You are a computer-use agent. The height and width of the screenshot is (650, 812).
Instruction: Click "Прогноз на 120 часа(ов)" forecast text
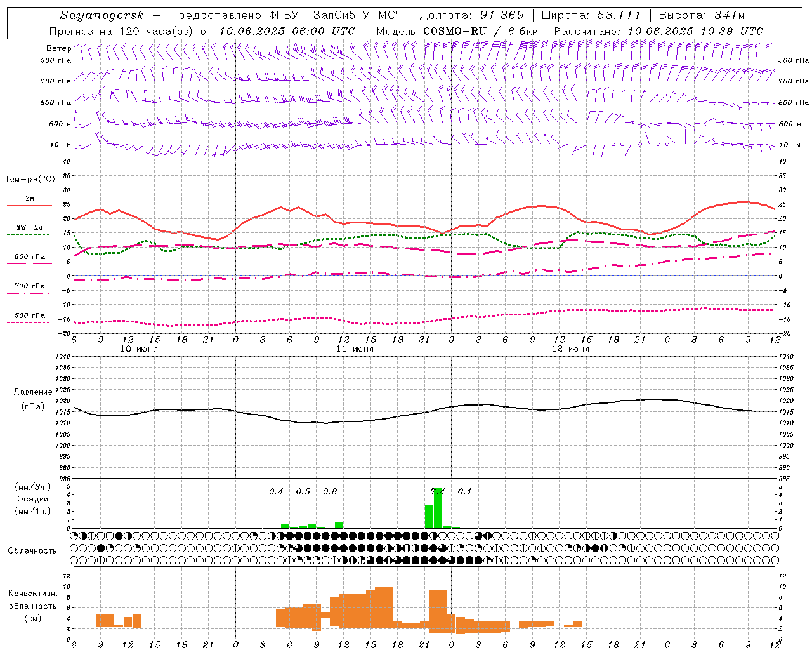point(122,31)
